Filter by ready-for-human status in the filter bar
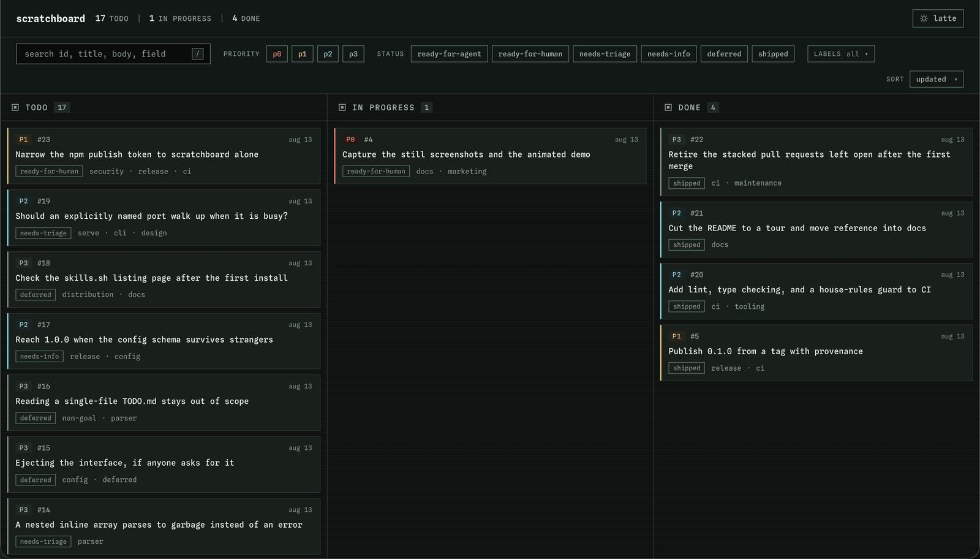Image resolution: width=980 pixels, height=559 pixels. (530, 54)
